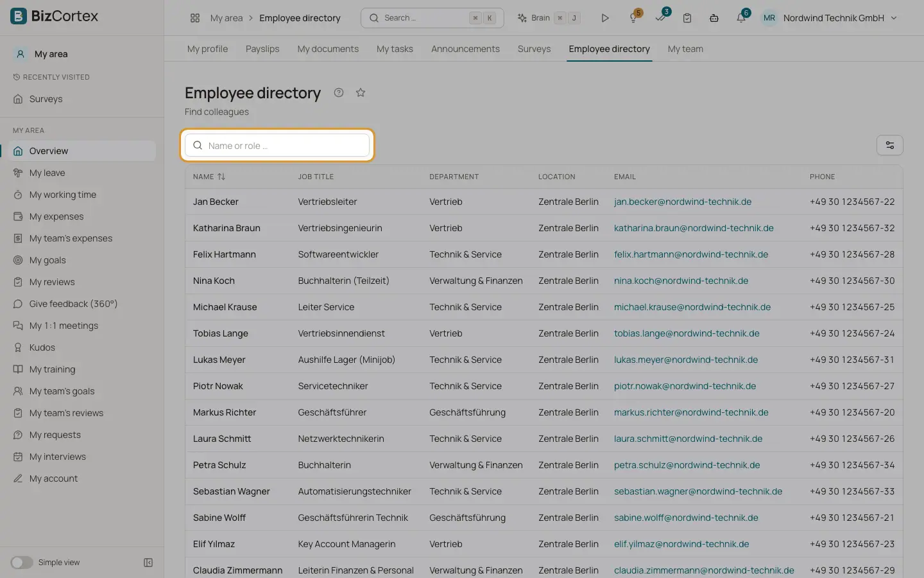Open the table filter settings button
This screenshot has height=578, width=924.
click(x=889, y=145)
